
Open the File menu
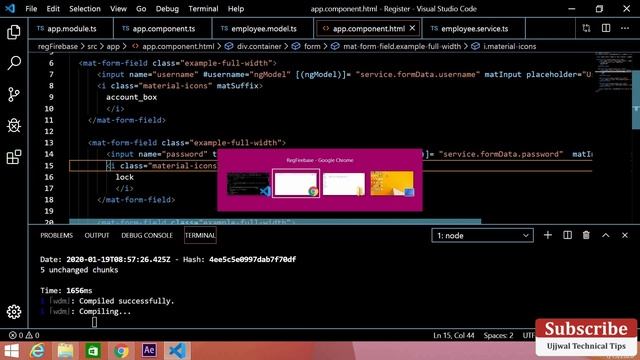(x=31, y=9)
